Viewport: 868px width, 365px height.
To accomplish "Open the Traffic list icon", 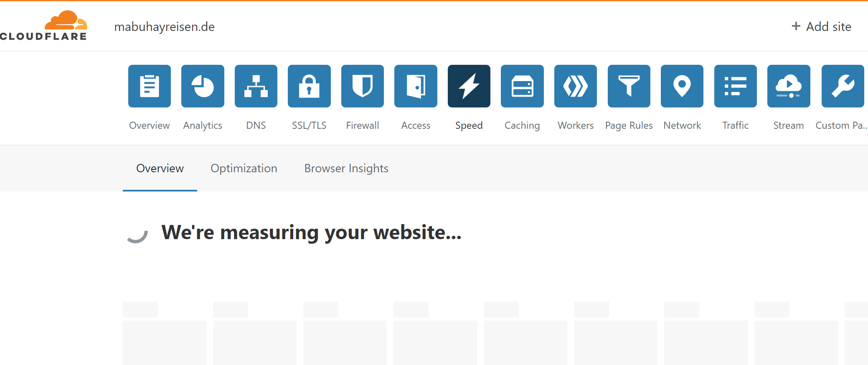I will pos(736,86).
